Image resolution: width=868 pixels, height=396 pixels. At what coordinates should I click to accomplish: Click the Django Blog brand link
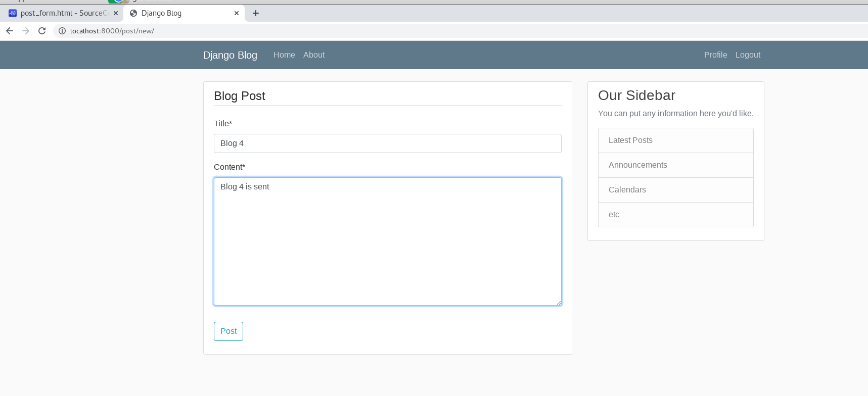(x=230, y=55)
